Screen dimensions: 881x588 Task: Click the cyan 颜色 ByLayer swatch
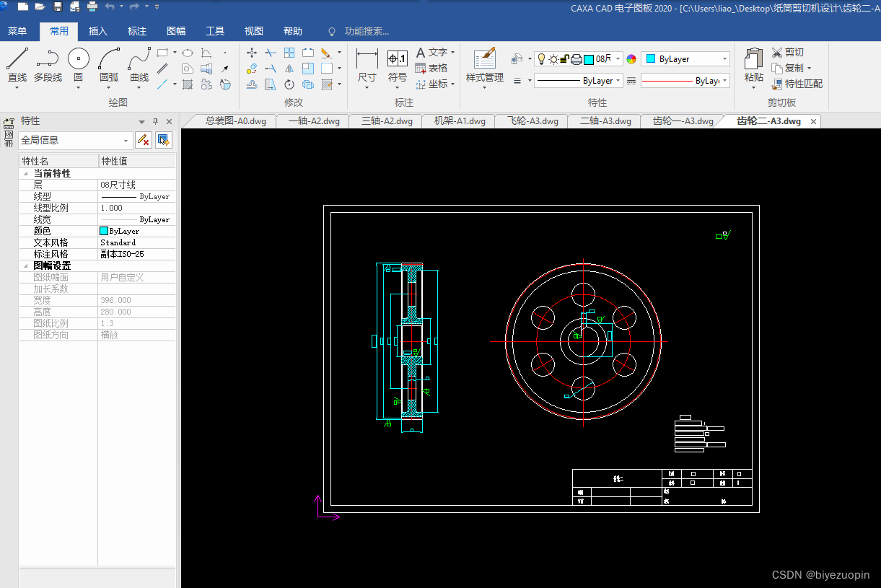[x=104, y=231]
